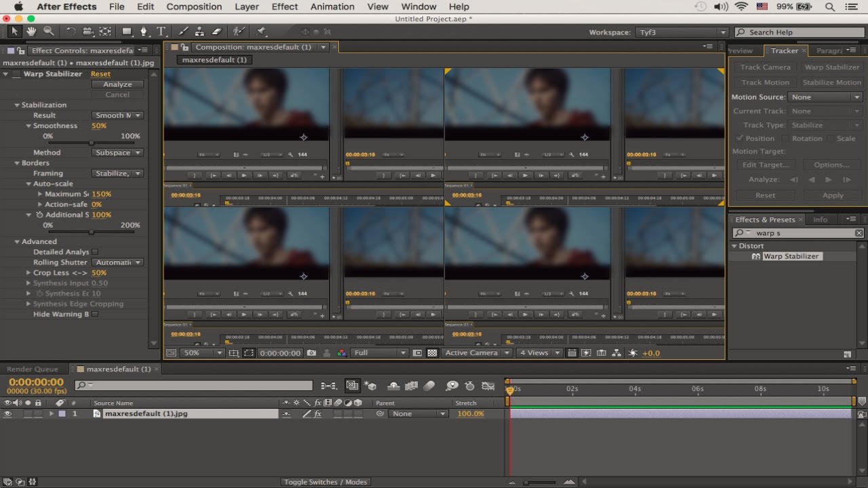Screen dimensions: 868x488
Task: Open the Result dropdown Smooth Motion
Action: (x=117, y=115)
